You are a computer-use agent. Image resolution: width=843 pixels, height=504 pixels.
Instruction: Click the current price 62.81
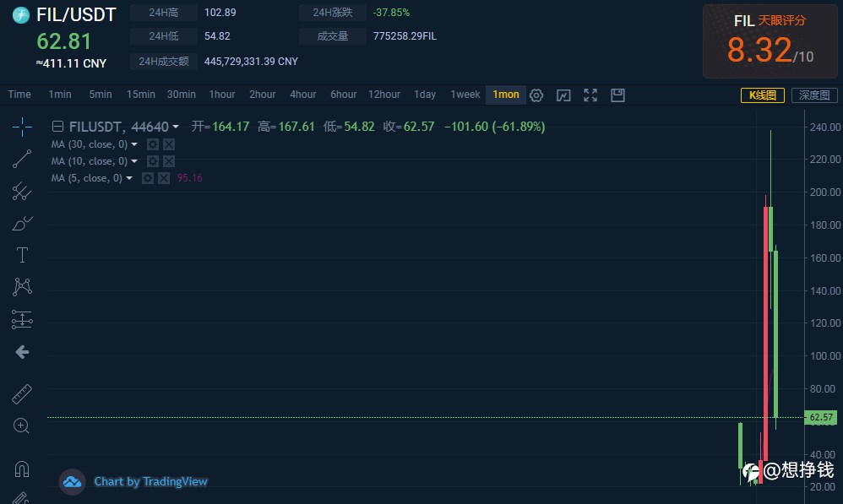[64, 41]
